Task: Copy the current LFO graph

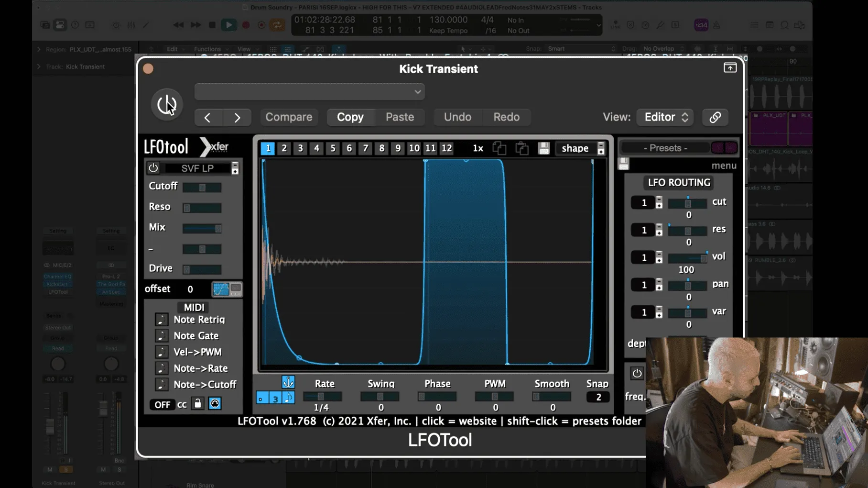Action: 499,148
